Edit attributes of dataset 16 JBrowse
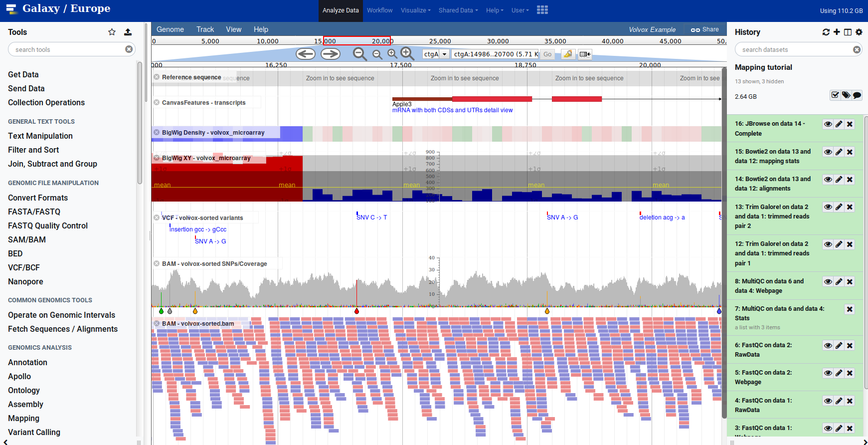This screenshot has height=445, width=868. click(839, 124)
